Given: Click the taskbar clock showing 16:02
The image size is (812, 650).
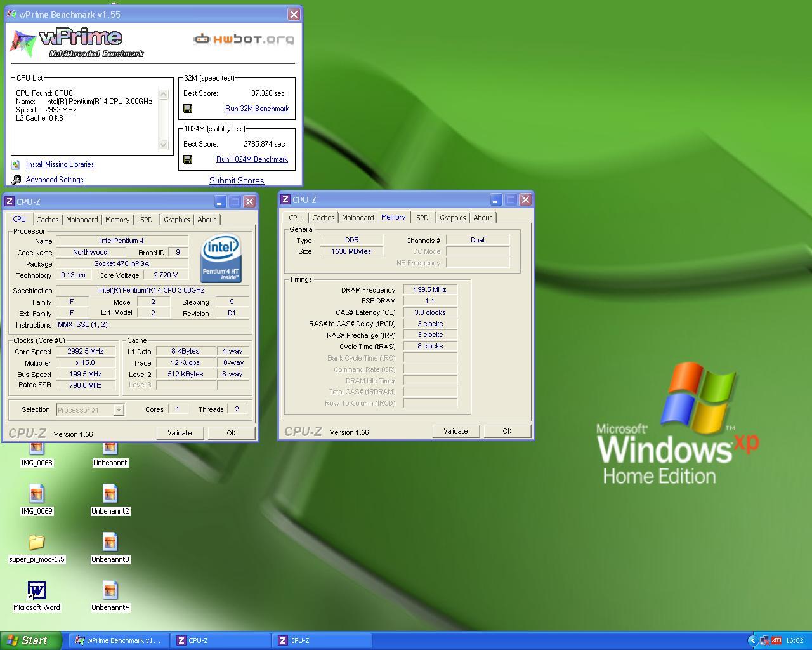Looking at the screenshot, I should pyautogui.click(x=794, y=640).
